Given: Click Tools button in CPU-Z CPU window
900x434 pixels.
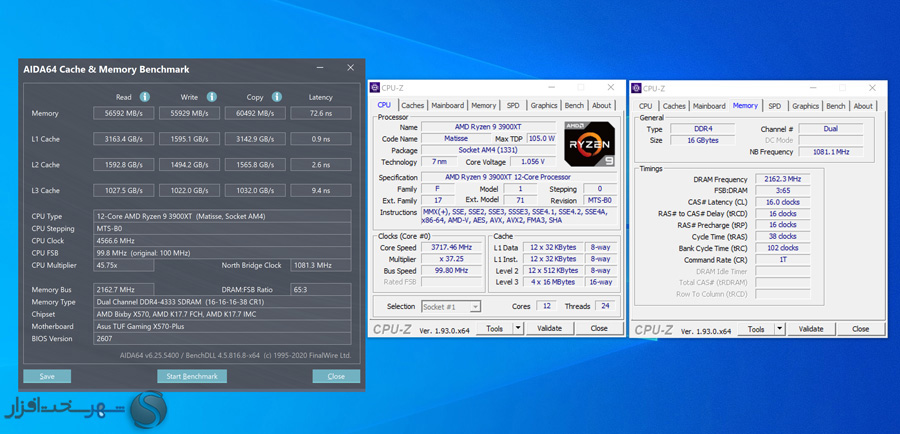Looking at the screenshot, I should pos(495,328).
